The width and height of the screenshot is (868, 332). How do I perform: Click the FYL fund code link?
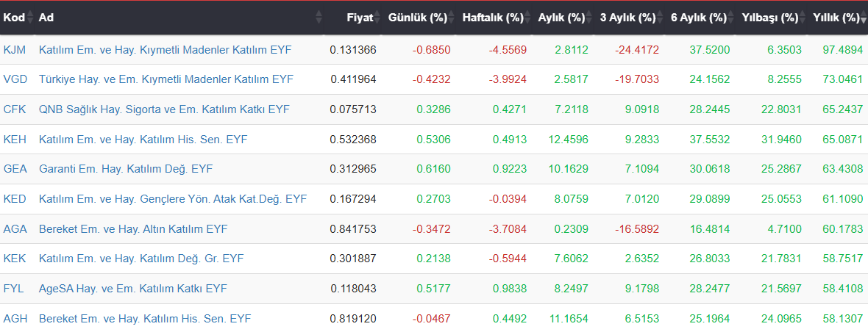pos(13,289)
